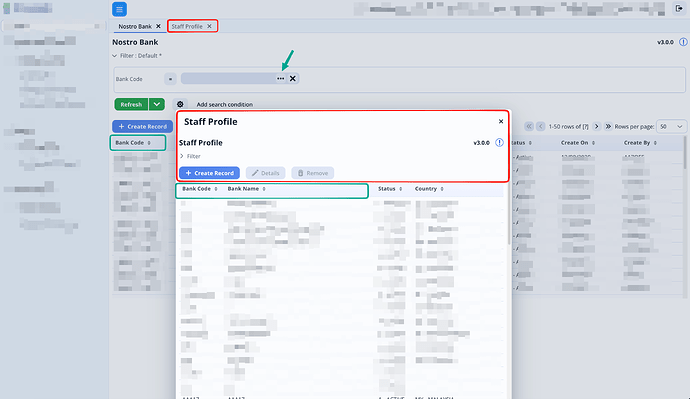Click the green Refresh button

pyautogui.click(x=131, y=104)
